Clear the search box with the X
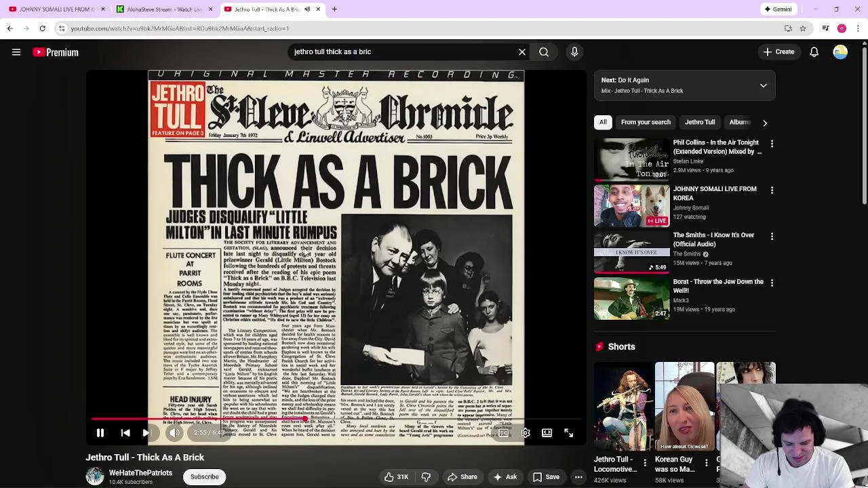Image resolution: width=868 pixels, height=488 pixels. coord(522,52)
